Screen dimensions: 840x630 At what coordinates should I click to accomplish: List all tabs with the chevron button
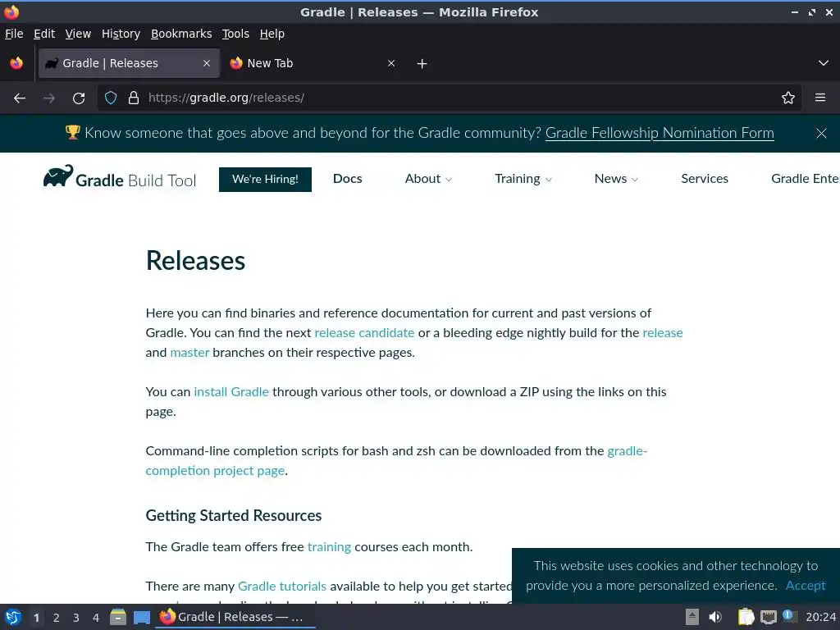coord(824,63)
